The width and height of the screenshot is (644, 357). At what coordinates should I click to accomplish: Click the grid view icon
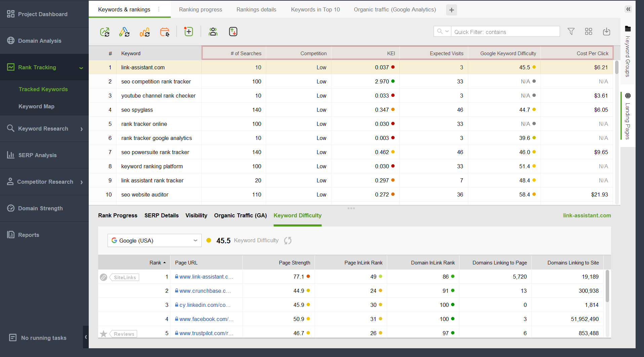[x=588, y=32]
